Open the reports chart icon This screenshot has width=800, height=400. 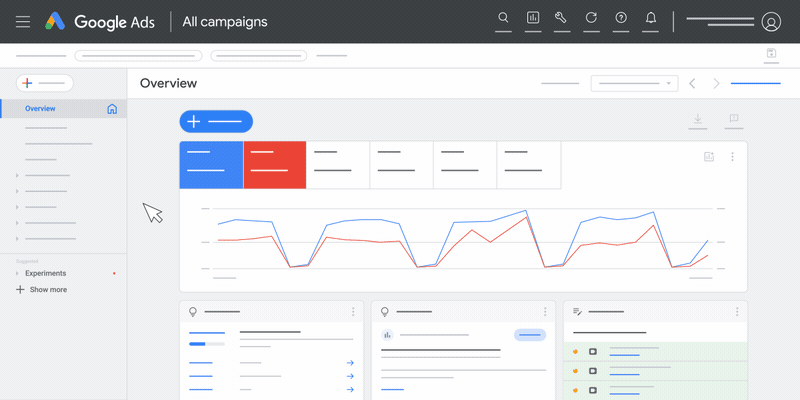[533, 18]
